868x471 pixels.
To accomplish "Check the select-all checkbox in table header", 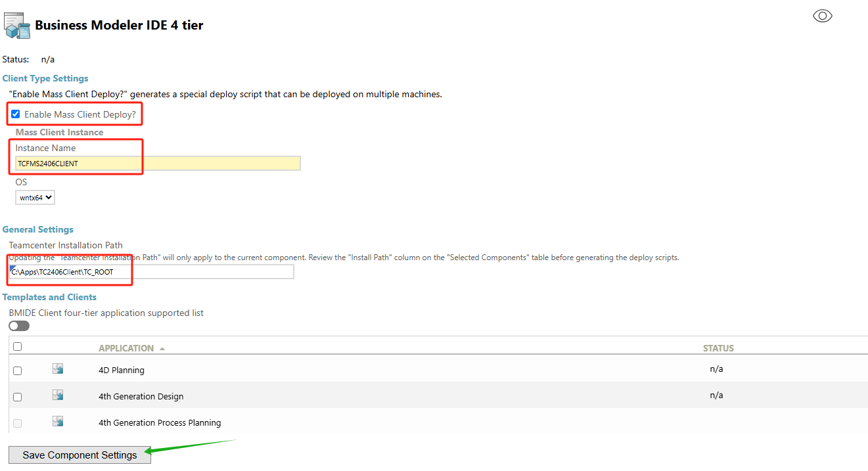I will pyautogui.click(x=18, y=347).
